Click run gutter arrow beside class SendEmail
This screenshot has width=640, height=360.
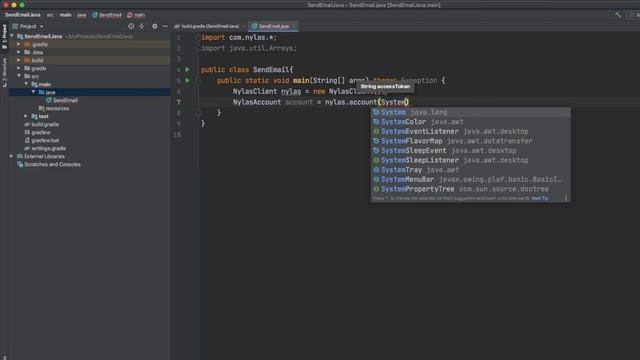click(187, 70)
